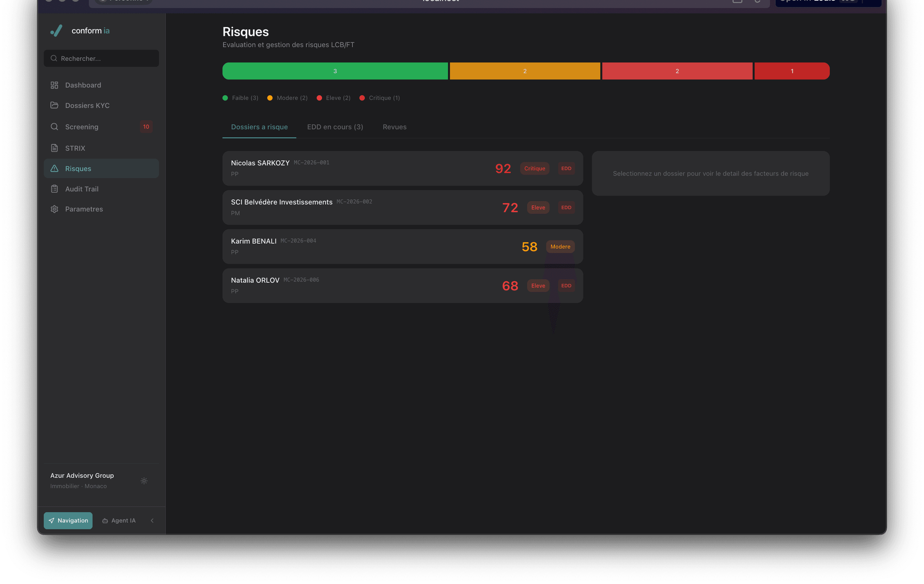
Task: Open the Revues tab
Action: 394,127
